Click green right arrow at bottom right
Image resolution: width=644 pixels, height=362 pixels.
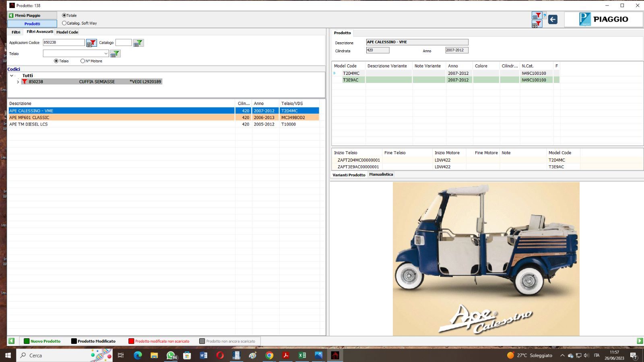[640, 341]
